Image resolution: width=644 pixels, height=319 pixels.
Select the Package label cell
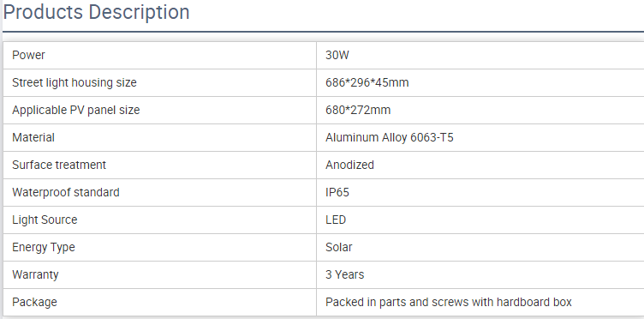[160, 302]
